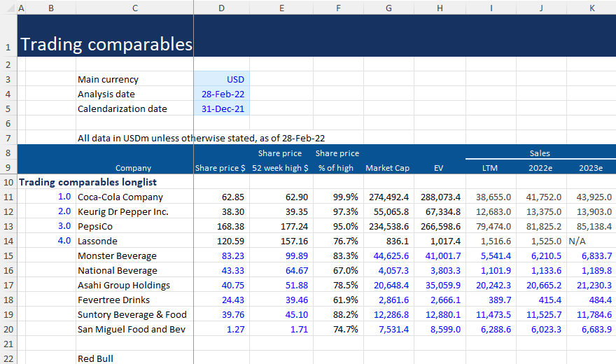The width and height of the screenshot is (616, 364).
Task: Select the 31-Dec-21 calendarization date cell
Action: (x=222, y=108)
